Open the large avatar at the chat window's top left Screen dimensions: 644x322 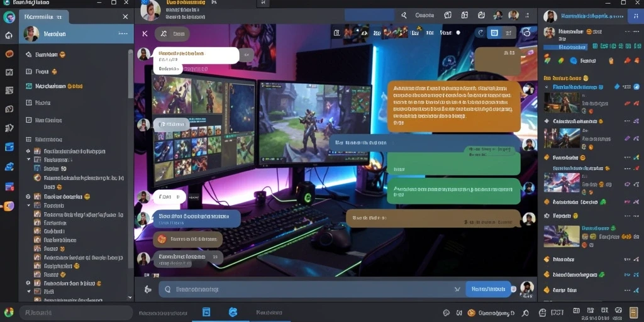click(x=150, y=10)
